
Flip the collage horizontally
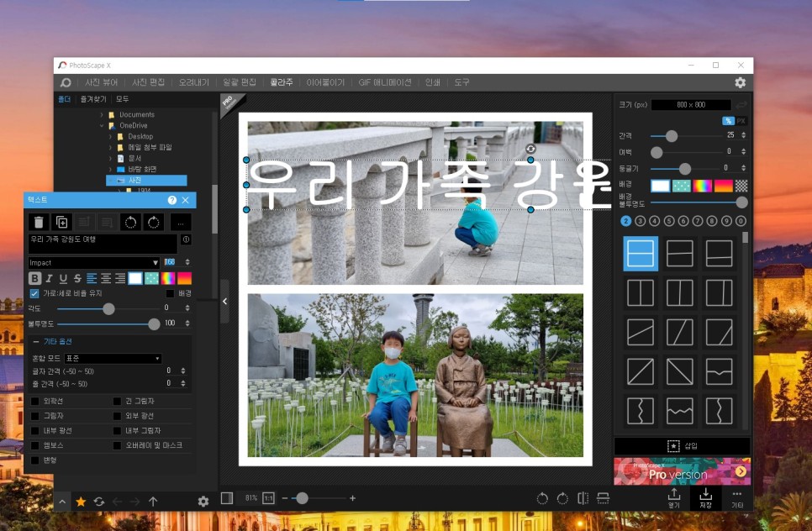(583, 498)
